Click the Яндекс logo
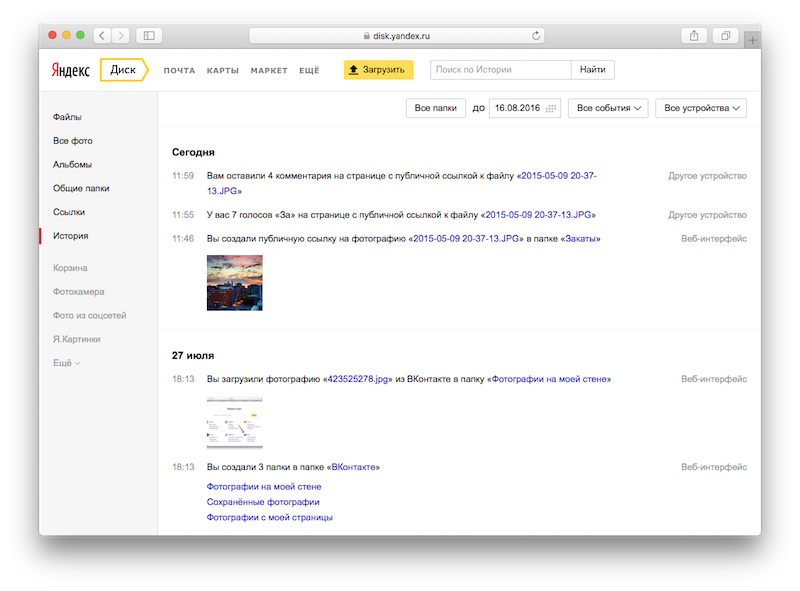Screen dimensions: 800x591 70,70
